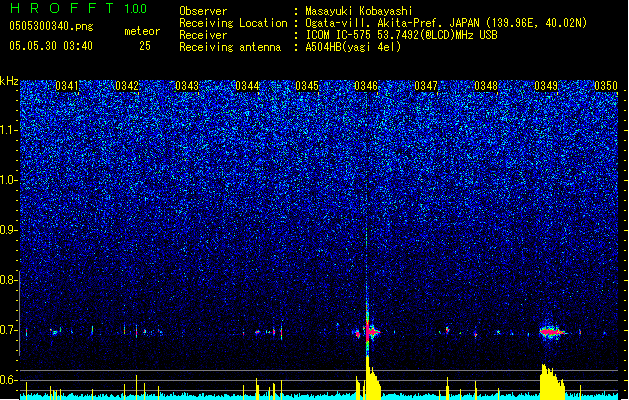The width and height of the screenshot is (629, 400).
Task: Select observer name Masayuki Kobayashi
Action: 358,11
